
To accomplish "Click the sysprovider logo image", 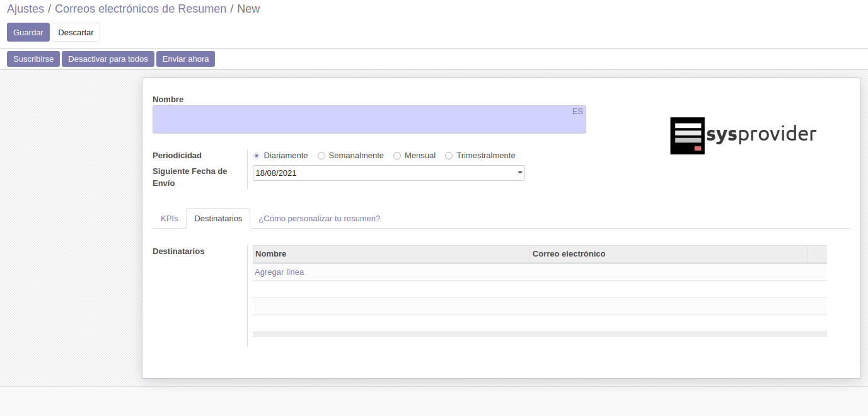I will [x=743, y=136].
